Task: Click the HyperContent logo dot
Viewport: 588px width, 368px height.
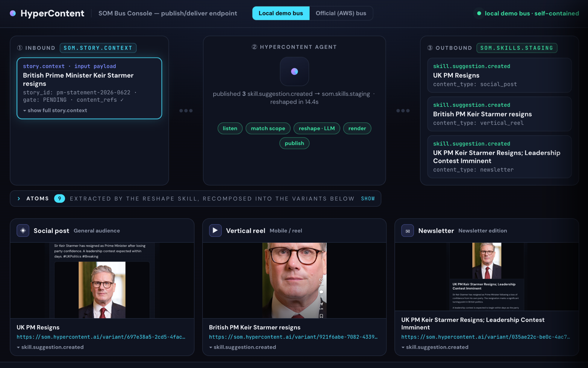Action: [13, 13]
